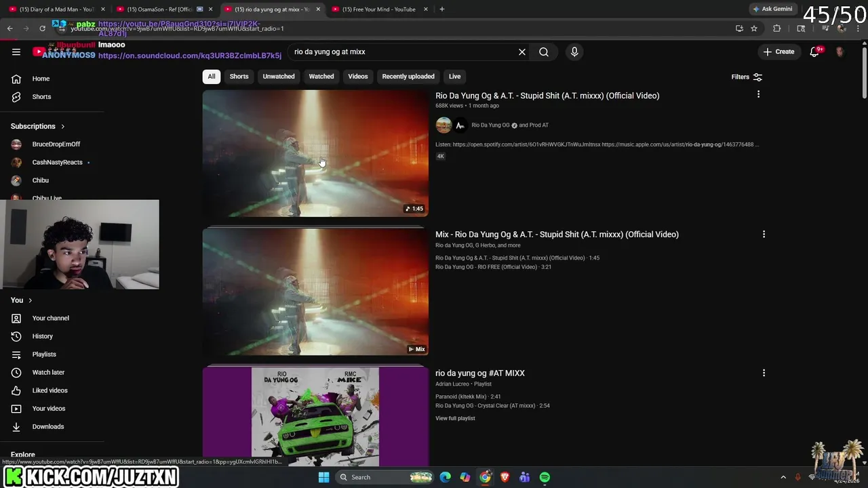868x488 pixels.
Task: Clear the search box with the X icon
Action: [522, 52]
